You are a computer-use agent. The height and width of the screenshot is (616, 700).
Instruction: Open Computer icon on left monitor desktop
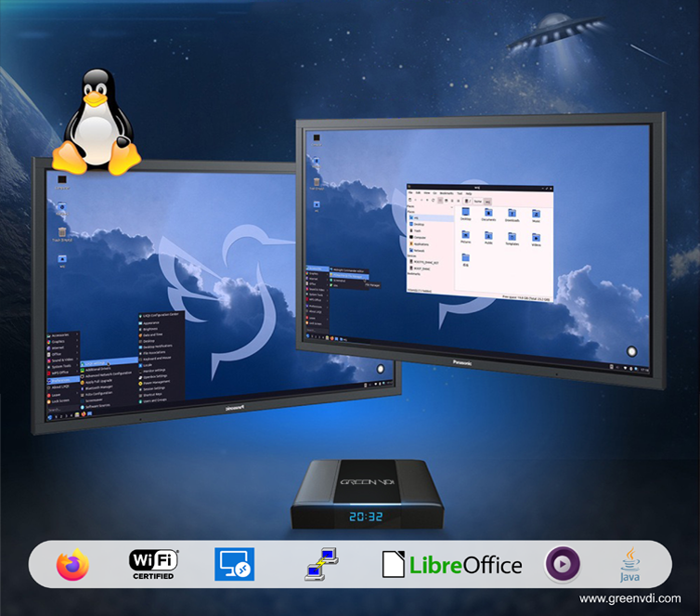62,182
